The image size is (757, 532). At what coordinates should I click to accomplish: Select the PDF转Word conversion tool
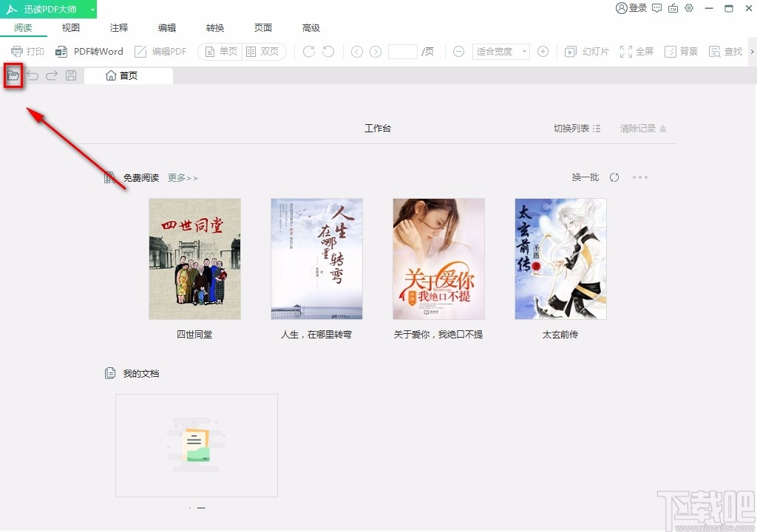89,51
